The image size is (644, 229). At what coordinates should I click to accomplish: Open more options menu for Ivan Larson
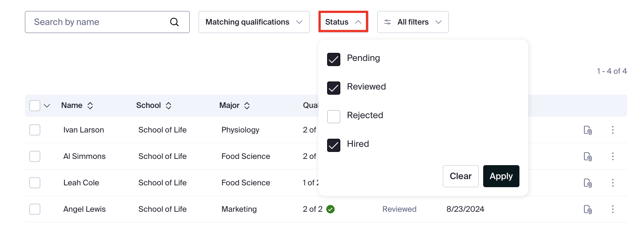tap(612, 130)
